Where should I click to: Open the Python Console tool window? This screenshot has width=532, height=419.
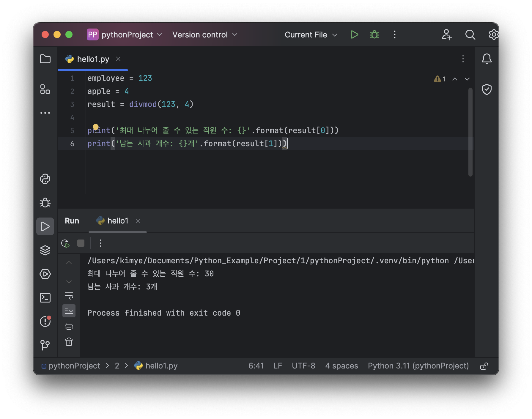tap(45, 179)
